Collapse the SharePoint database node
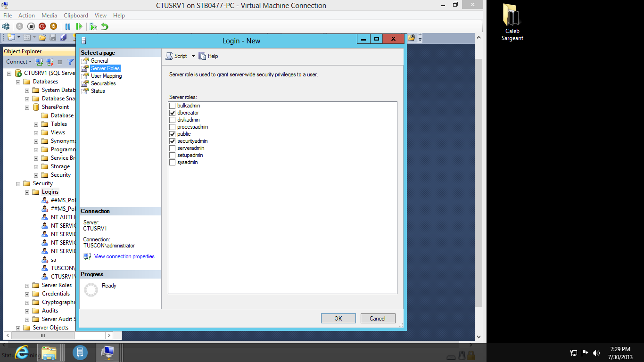The height and width of the screenshot is (362, 644). [x=27, y=107]
